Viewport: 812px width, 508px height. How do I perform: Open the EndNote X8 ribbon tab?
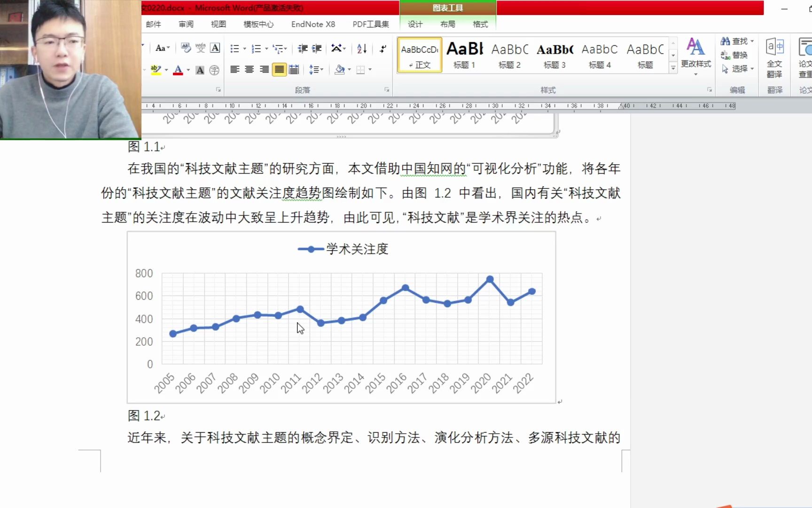point(312,24)
